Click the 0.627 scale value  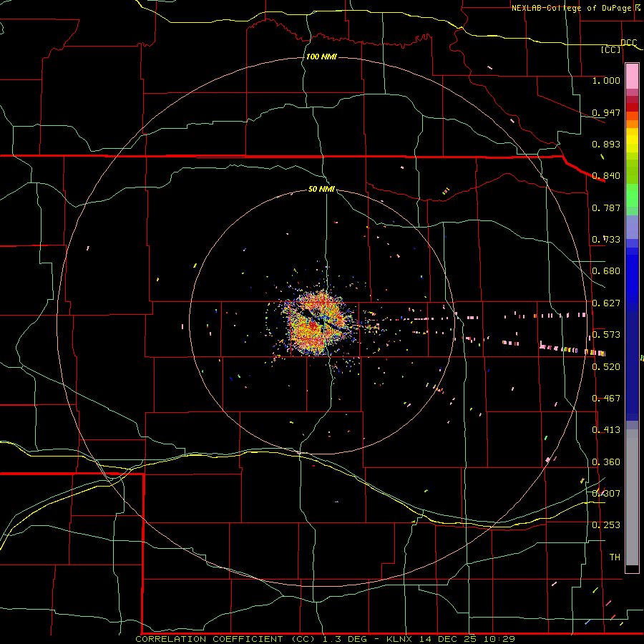606,303
